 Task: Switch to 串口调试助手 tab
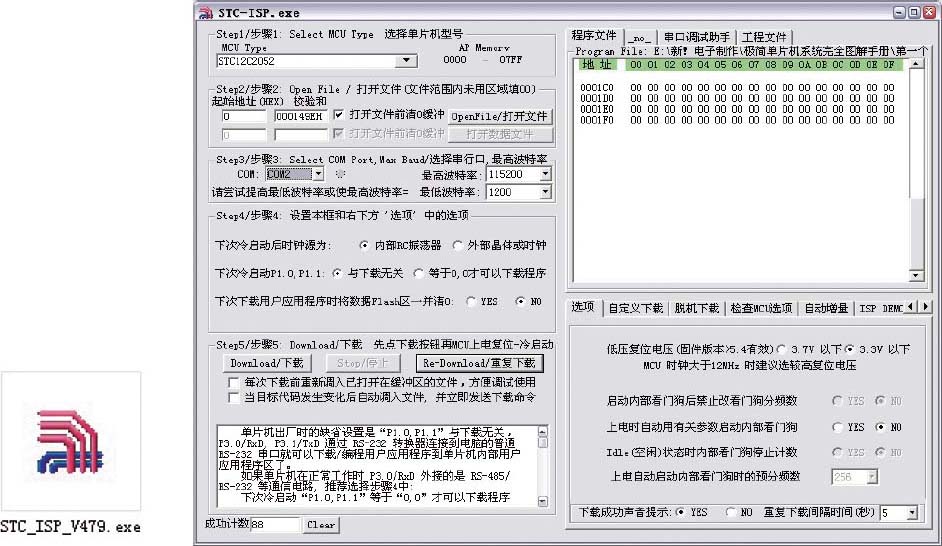(x=697, y=38)
